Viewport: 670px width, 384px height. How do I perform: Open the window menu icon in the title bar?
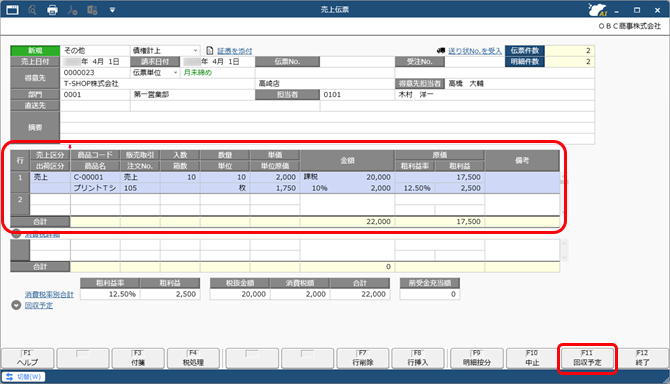pos(12,9)
